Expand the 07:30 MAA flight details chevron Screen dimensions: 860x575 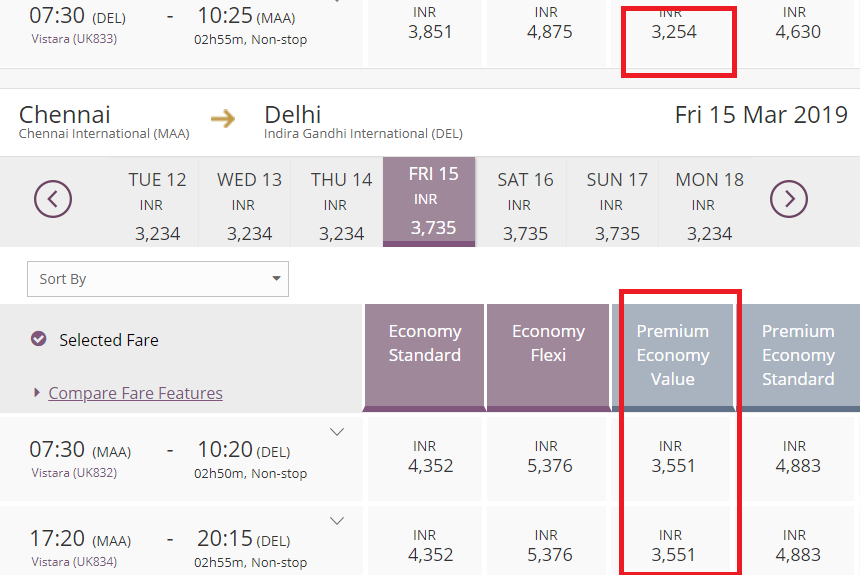coord(337,432)
